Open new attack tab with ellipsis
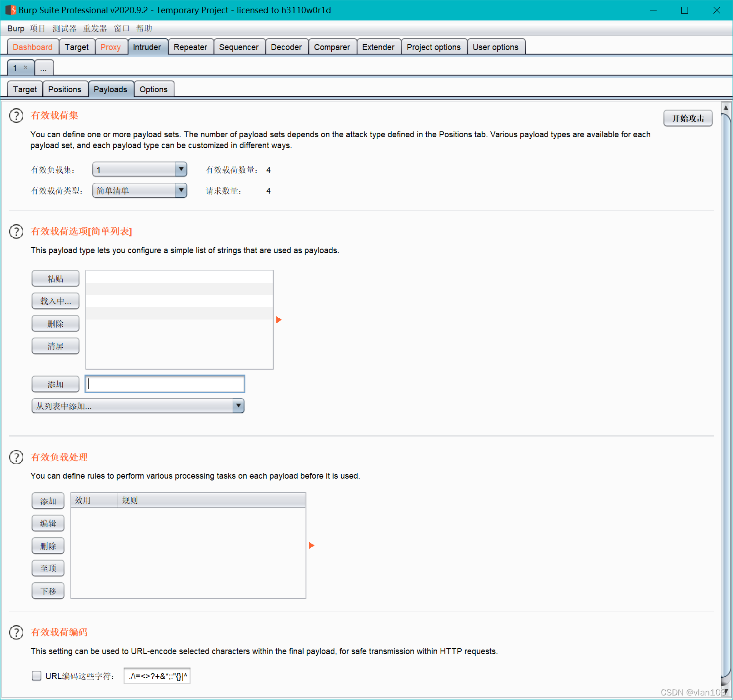The height and width of the screenshot is (700, 733). pyautogui.click(x=44, y=68)
